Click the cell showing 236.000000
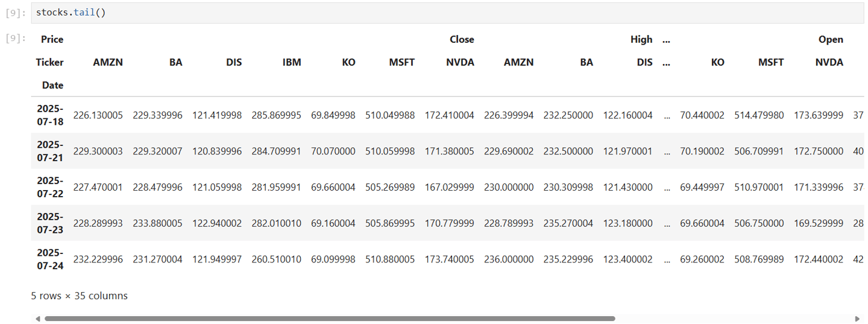Image resolution: width=868 pixels, height=324 pixels. point(509,259)
